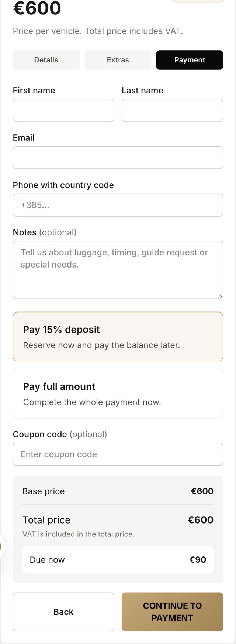
Task: Click the Notes textarea resize handle
Action: (x=220, y=295)
